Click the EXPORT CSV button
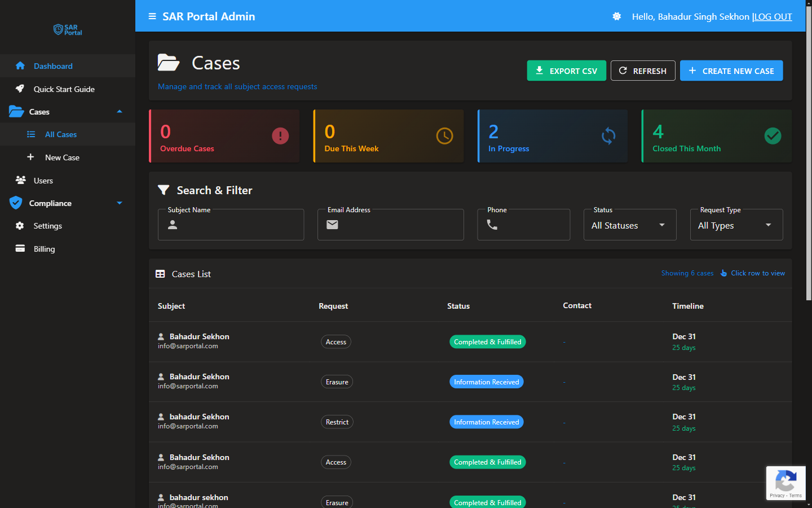 pos(566,71)
